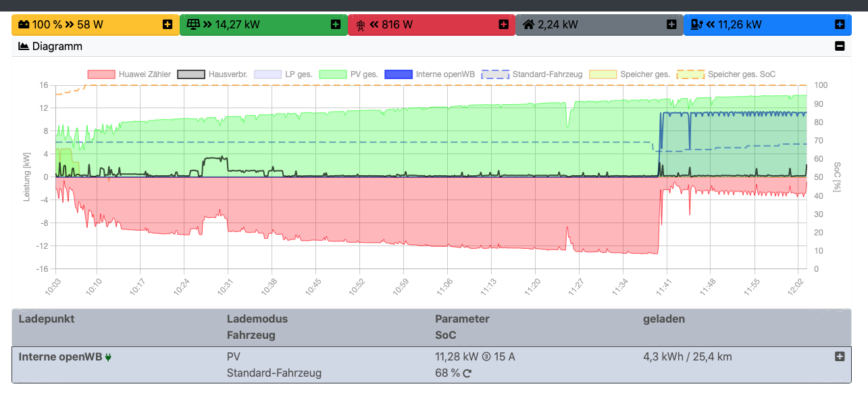Click the Interne openWB charge point name

[60, 357]
